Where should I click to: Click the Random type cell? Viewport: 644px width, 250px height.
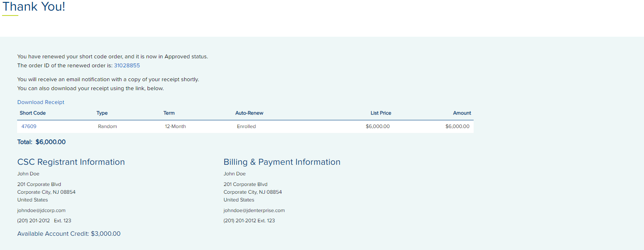click(x=107, y=126)
